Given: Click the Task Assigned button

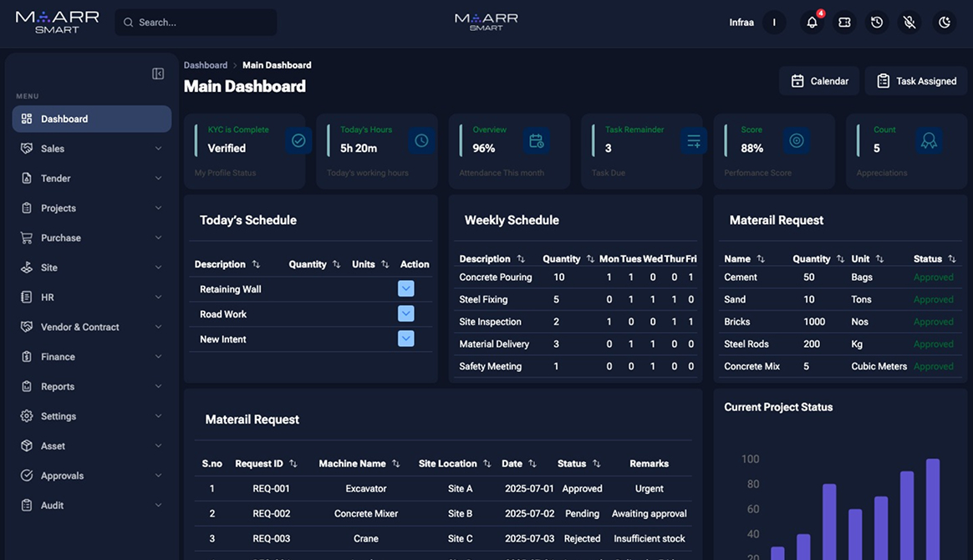Looking at the screenshot, I should pos(916,81).
